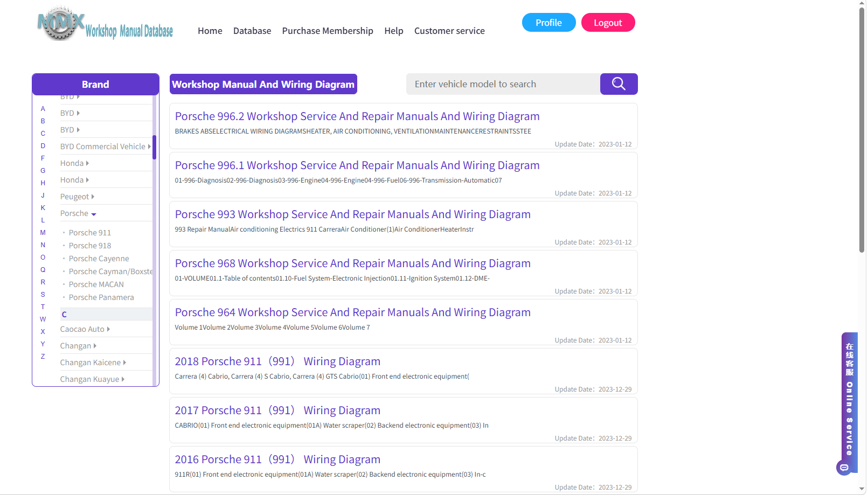The height and width of the screenshot is (495, 868).
Task: Click the 'Brand' panel header
Action: [95, 84]
